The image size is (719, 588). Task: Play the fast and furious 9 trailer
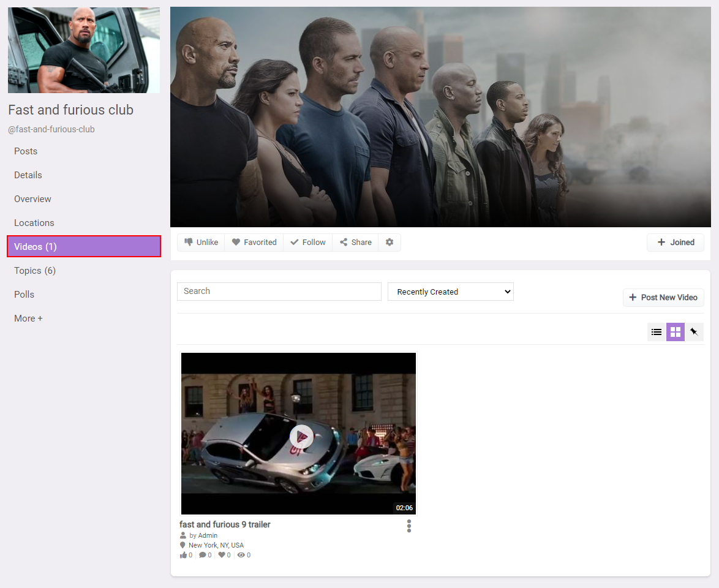tap(301, 437)
